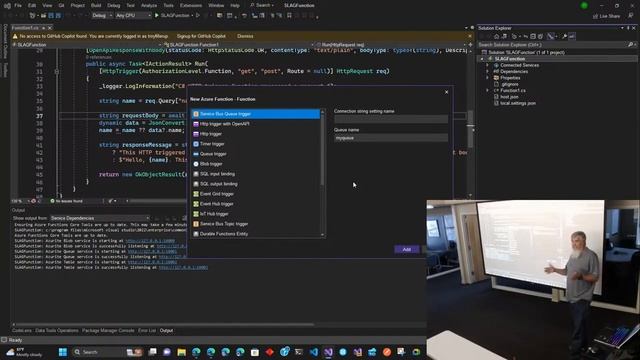Select SQL input binding template

[x=256, y=174]
